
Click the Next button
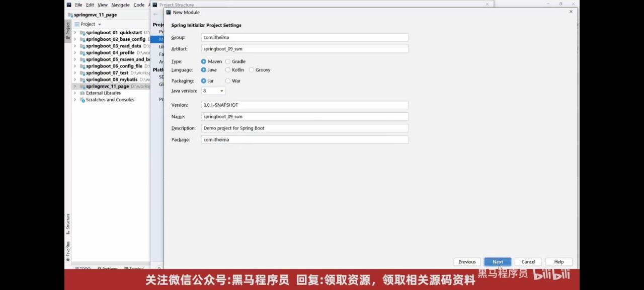click(x=498, y=262)
